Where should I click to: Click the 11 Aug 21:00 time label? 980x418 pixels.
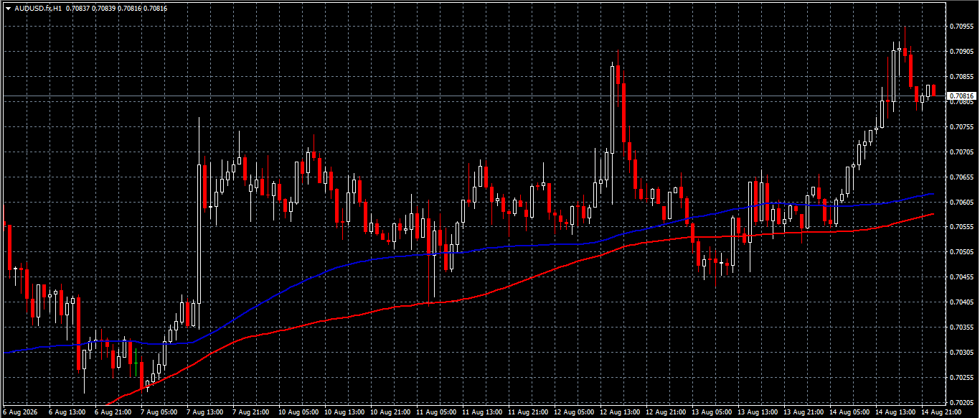(x=527, y=413)
